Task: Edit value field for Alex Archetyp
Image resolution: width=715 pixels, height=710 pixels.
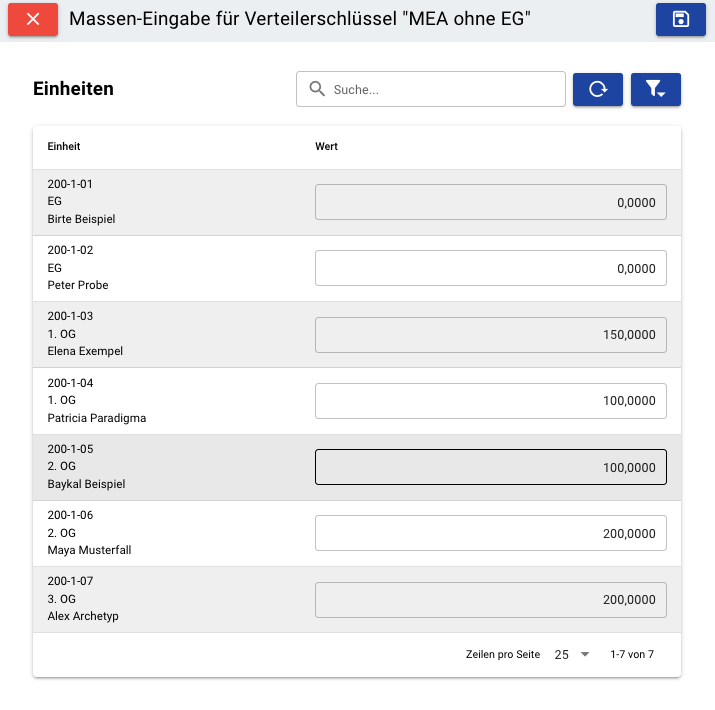Action: pyautogui.click(x=491, y=600)
